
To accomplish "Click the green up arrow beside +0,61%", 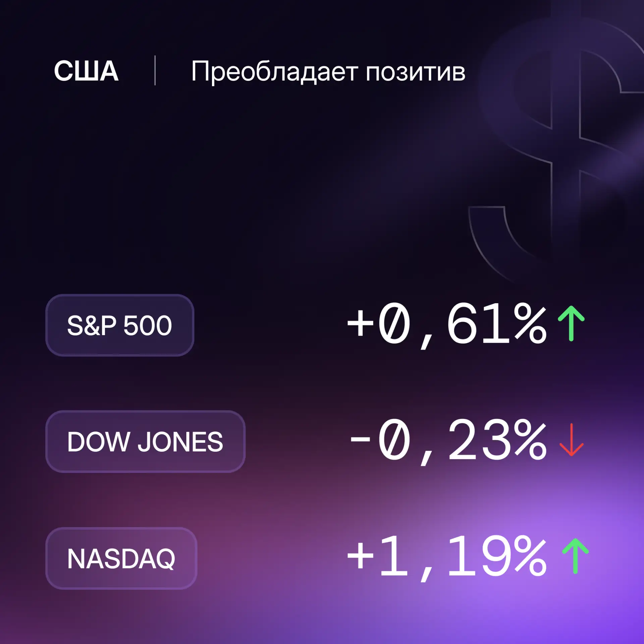I will (x=571, y=323).
